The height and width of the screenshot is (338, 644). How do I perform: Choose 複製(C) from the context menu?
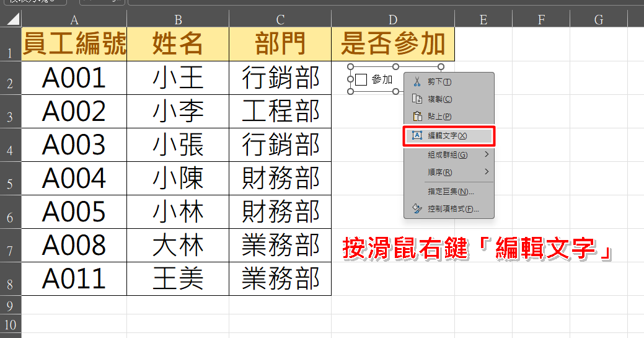pos(449,99)
